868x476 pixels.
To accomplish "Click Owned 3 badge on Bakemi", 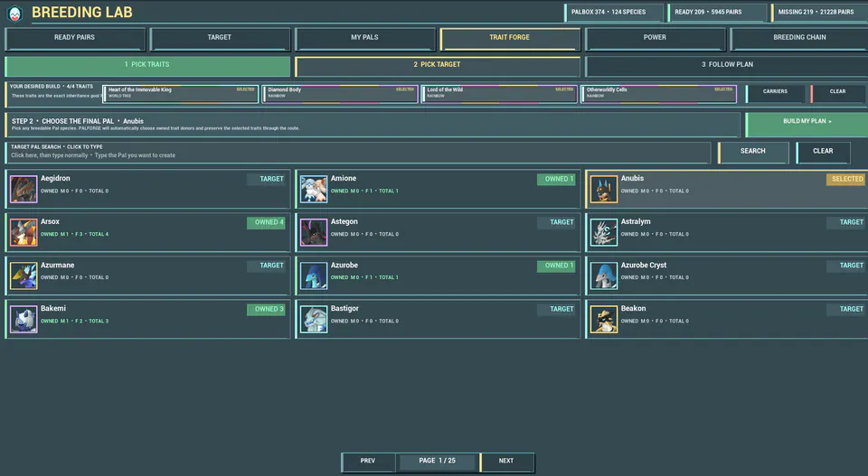I will 266,309.
